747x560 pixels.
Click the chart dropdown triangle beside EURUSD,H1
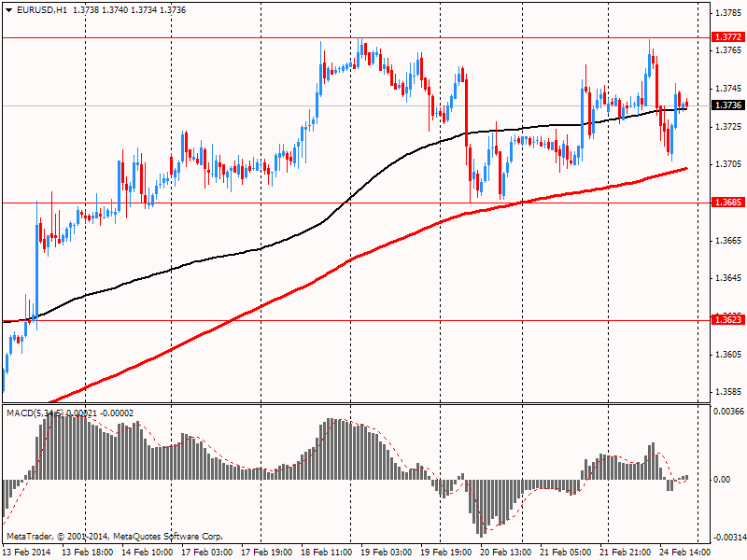click(x=9, y=9)
